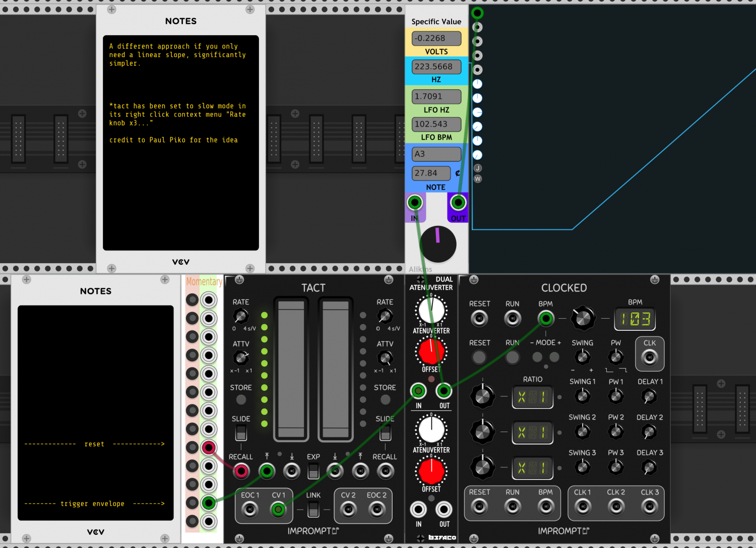Click the note field showing A3
This screenshot has width=756, height=548.
click(436, 154)
